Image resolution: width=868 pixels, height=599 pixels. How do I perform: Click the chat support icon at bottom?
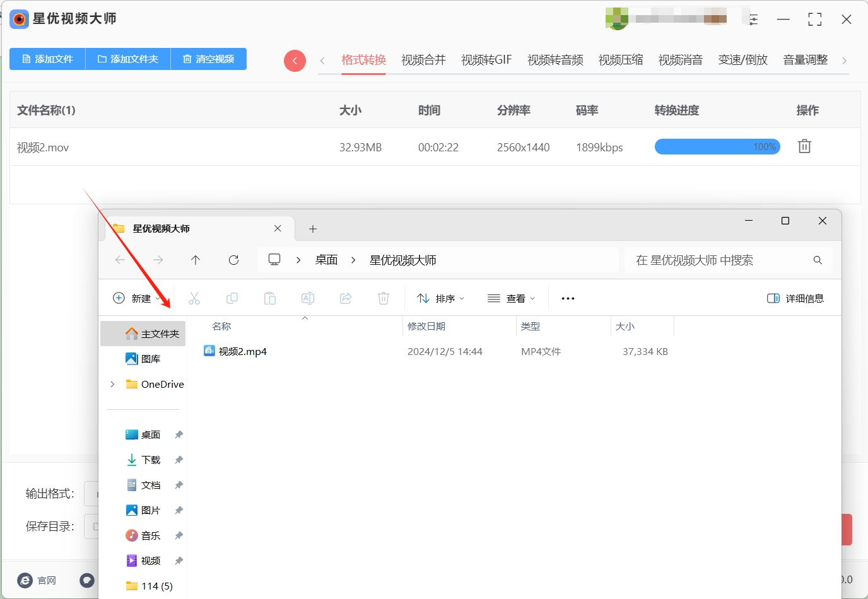[x=87, y=580]
